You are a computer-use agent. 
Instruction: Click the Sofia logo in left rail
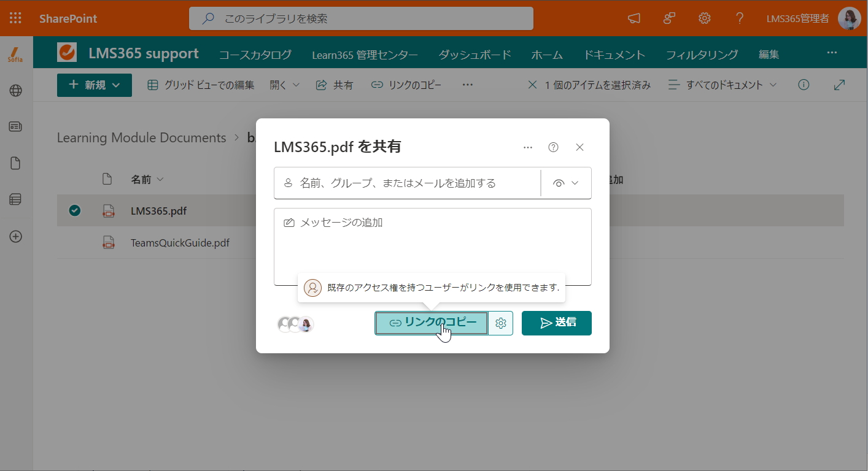(15, 54)
